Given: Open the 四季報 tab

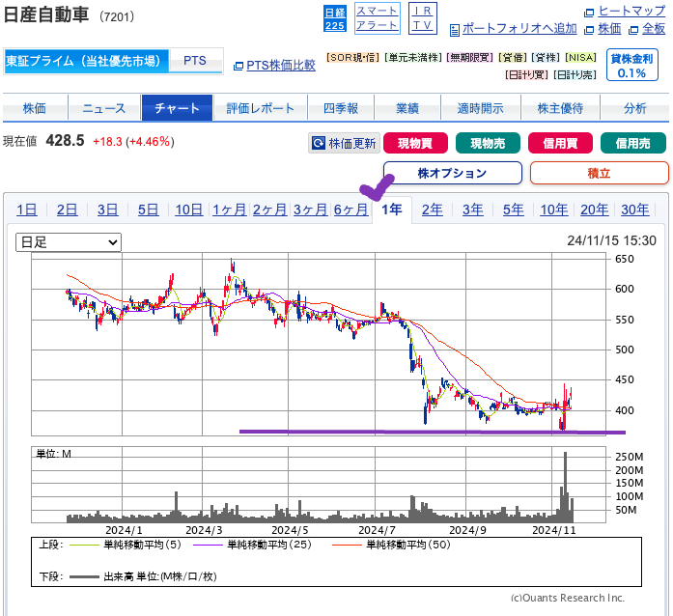Looking at the screenshot, I should 341,108.
